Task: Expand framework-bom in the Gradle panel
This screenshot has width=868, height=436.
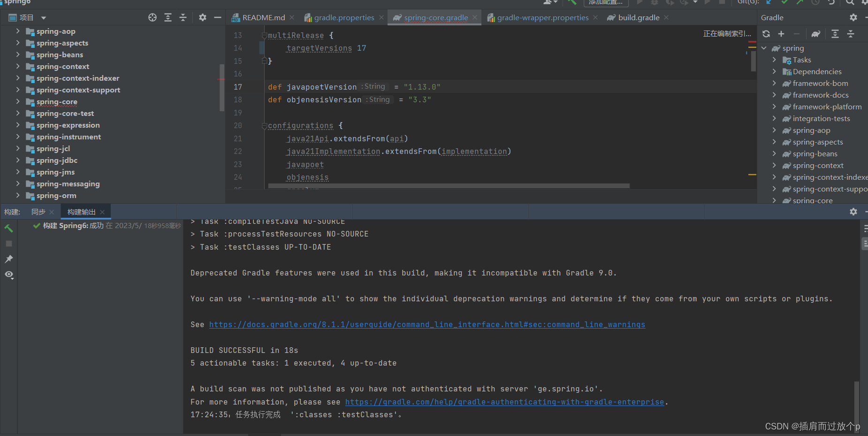Action: point(774,83)
